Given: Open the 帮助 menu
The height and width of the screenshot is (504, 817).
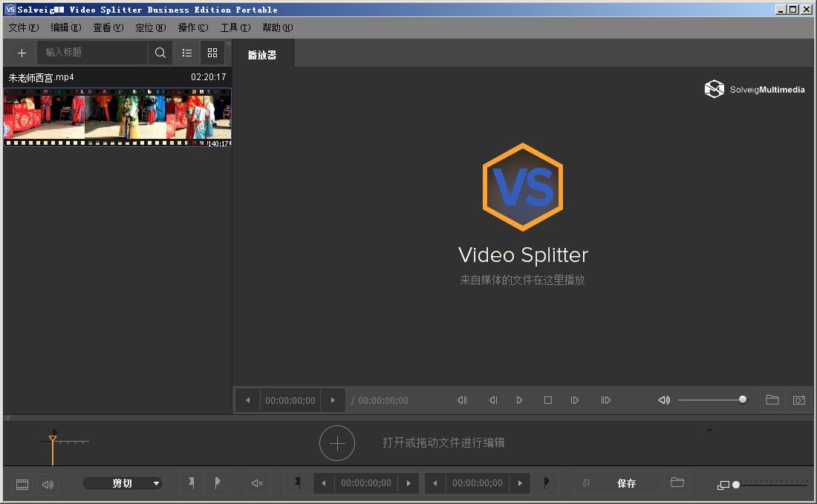Looking at the screenshot, I should tap(278, 27).
